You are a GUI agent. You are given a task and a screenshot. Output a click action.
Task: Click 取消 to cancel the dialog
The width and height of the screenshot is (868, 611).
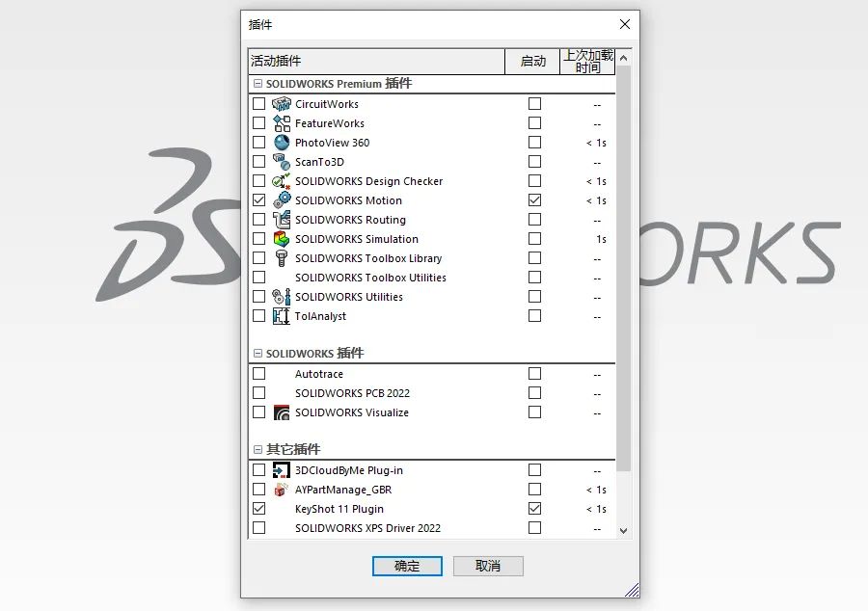click(x=488, y=566)
